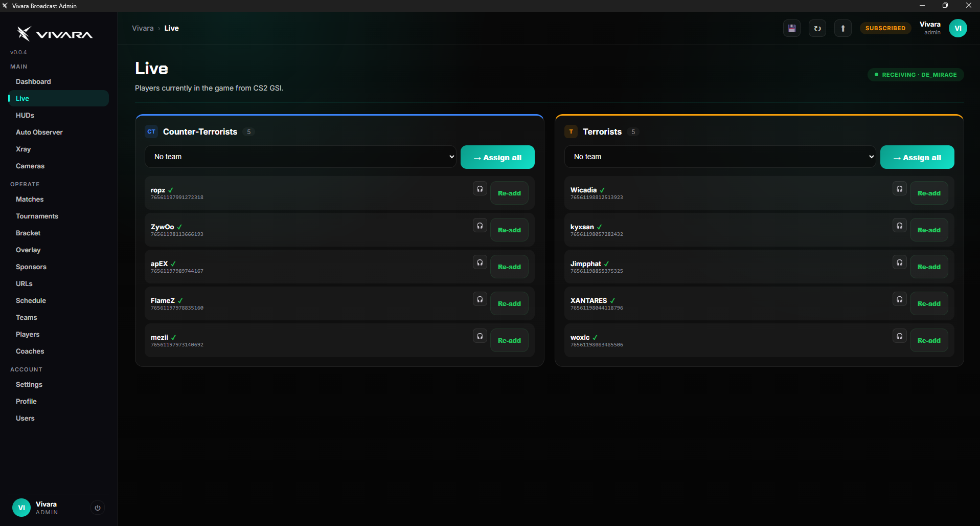Image resolution: width=980 pixels, height=526 pixels.
Task: Open Sponsors in sidebar
Action: [58, 267]
